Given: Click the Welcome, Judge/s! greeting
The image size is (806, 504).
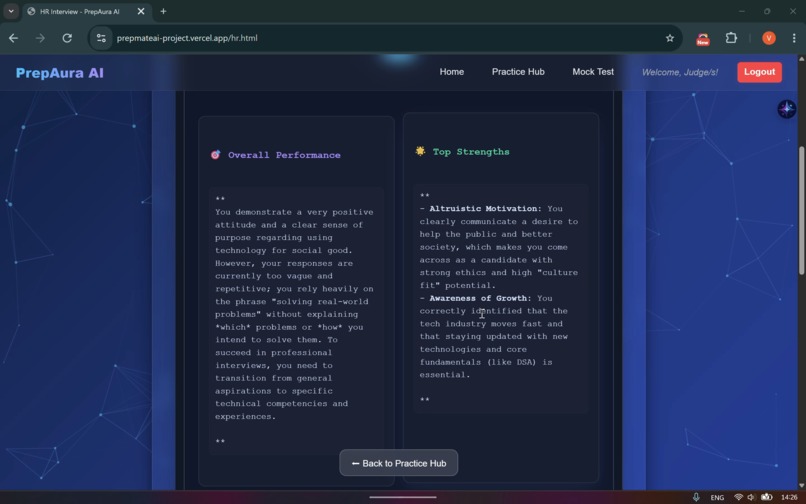Looking at the screenshot, I should 680,73.
